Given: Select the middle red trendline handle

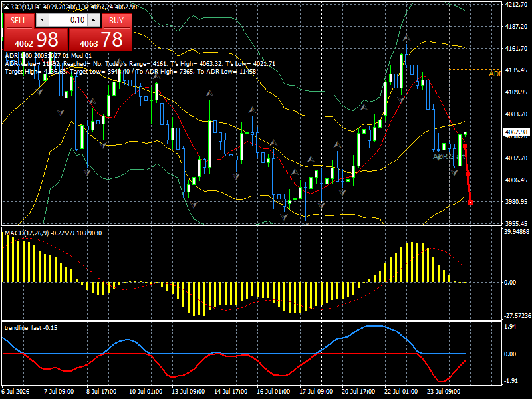Looking at the screenshot, I should 468,174.
